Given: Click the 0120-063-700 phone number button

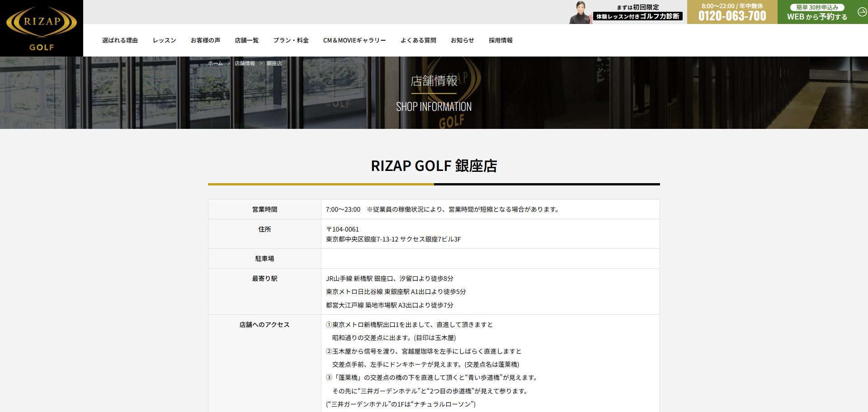Looking at the screenshot, I should pyautogui.click(x=732, y=12).
